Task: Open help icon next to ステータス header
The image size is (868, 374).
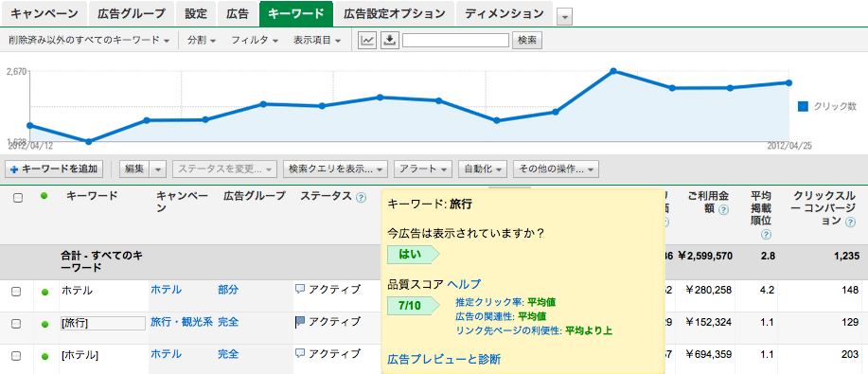Action: (x=361, y=197)
